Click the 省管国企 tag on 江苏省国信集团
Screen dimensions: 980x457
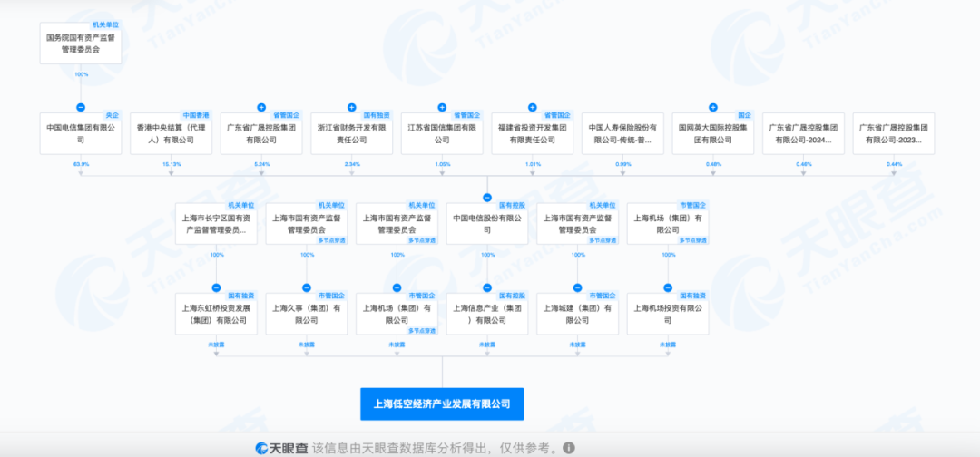pos(467,115)
